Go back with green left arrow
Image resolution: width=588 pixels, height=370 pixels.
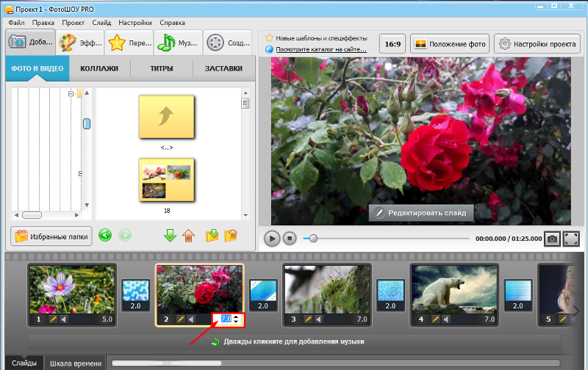pos(105,236)
